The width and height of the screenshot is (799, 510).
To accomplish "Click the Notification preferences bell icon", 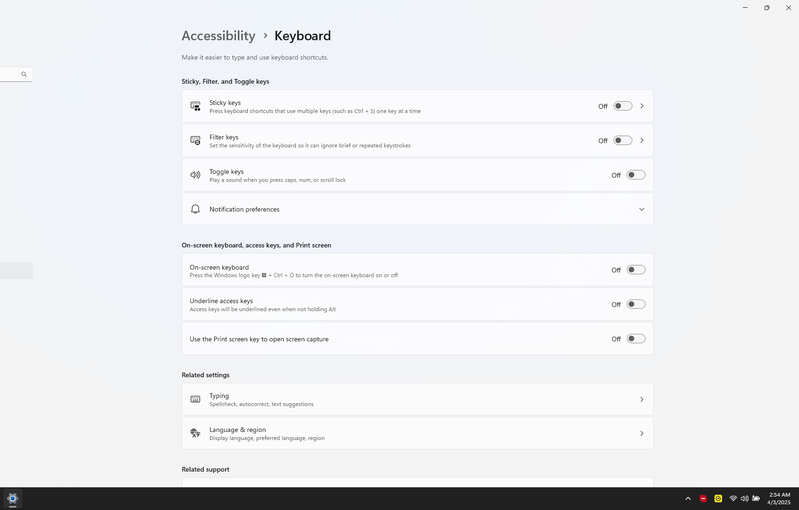I will [x=196, y=209].
